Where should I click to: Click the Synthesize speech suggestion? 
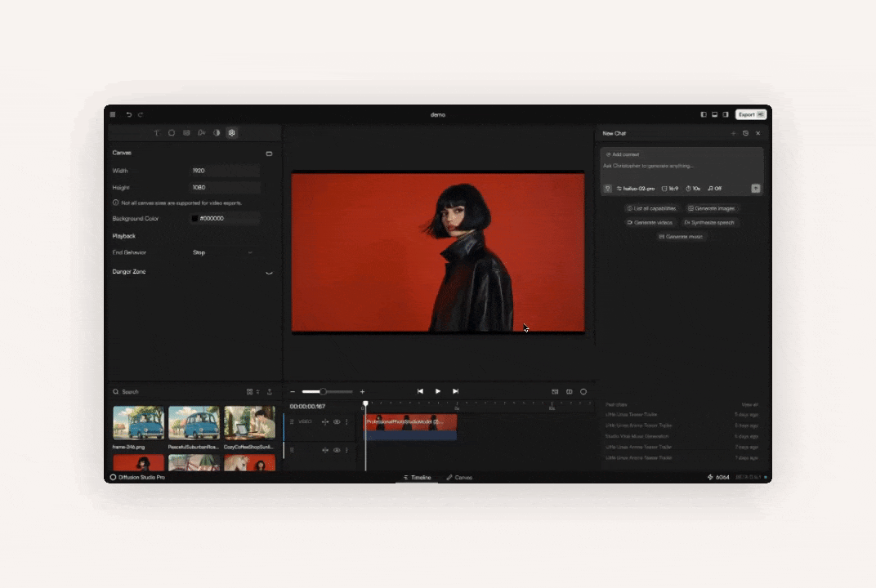pos(709,222)
